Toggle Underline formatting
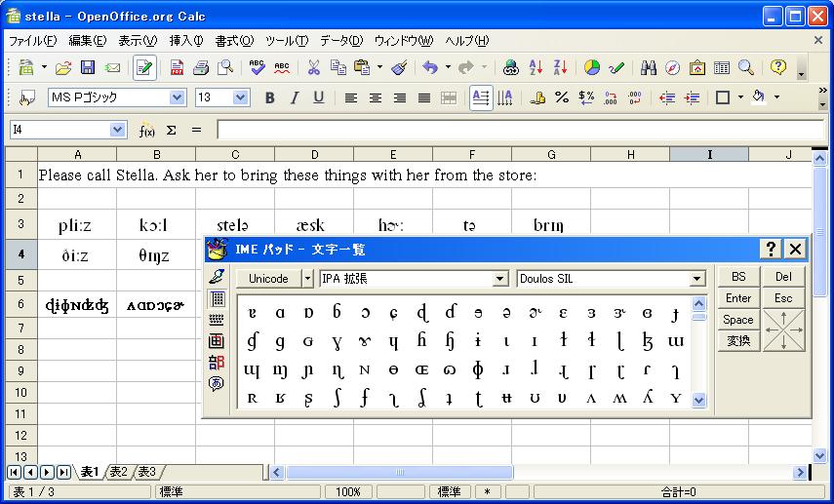The width and height of the screenshot is (834, 504). [319, 97]
